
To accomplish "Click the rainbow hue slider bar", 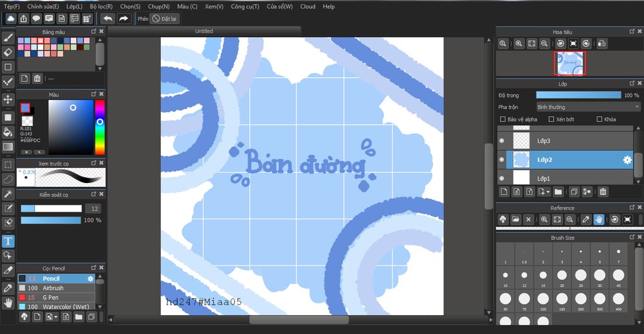I will pyautogui.click(x=100, y=127).
